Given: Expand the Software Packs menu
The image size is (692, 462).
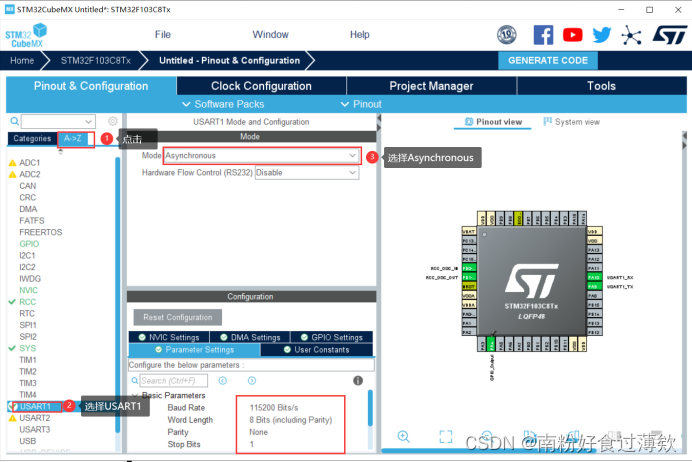Looking at the screenshot, I should click(223, 104).
